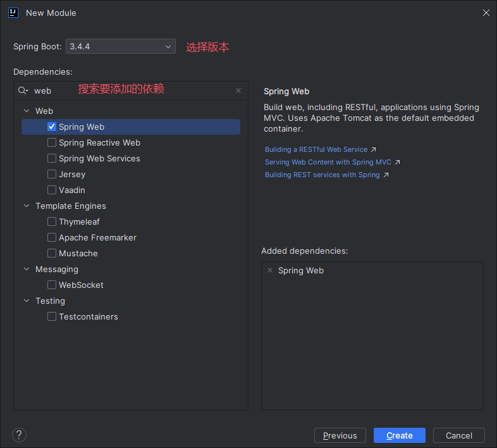The image size is (497, 448).
Task: Click the search magnifier icon in dependencies field
Action: 23,90
